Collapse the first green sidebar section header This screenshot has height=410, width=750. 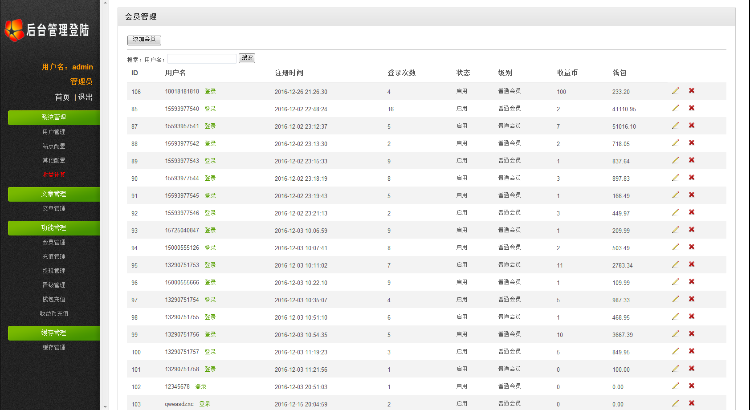click(54, 117)
